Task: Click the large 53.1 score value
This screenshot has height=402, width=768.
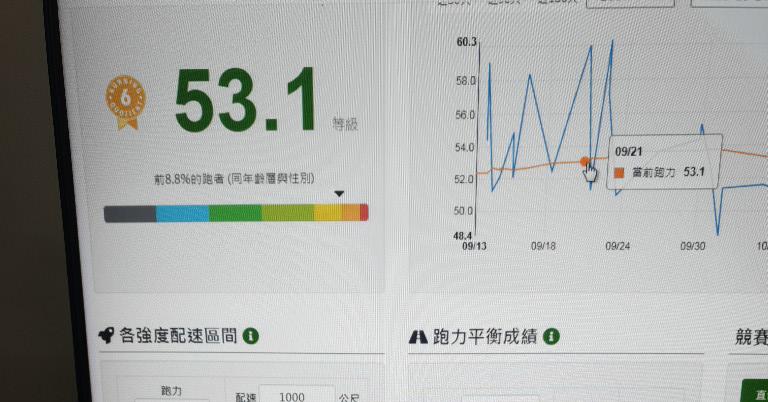Action: coord(245,101)
